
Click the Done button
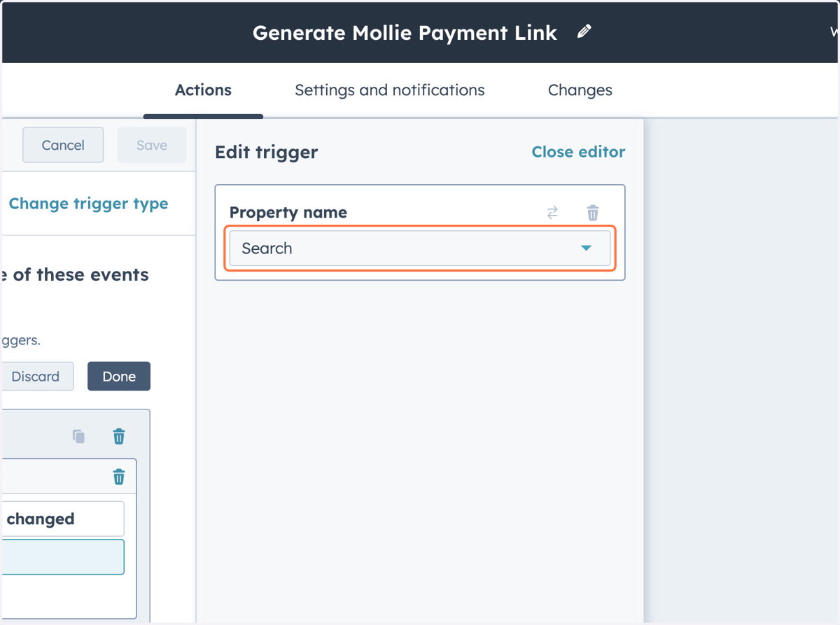[x=119, y=377]
